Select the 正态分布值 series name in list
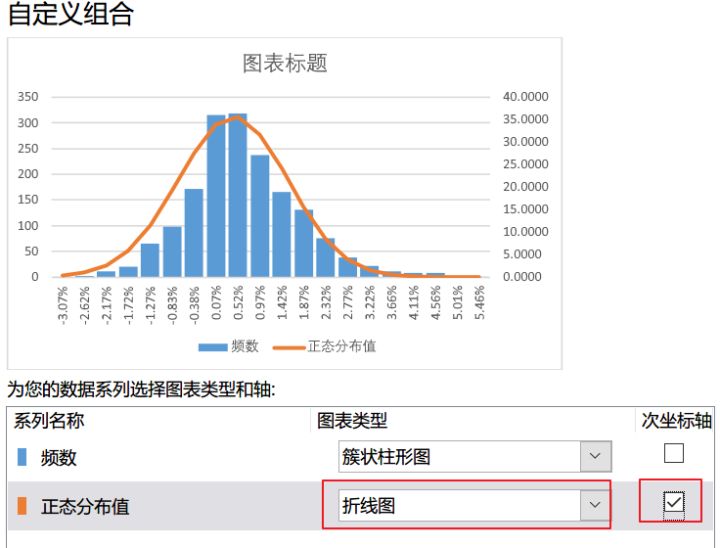 point(85,506)
